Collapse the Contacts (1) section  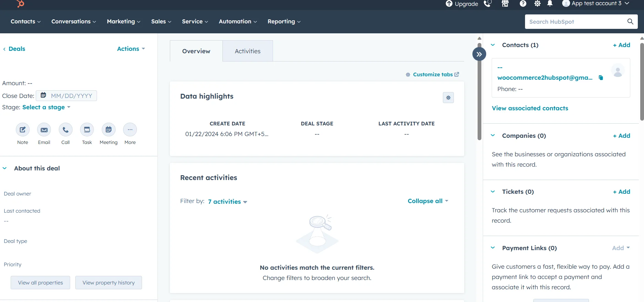[493, 45]
